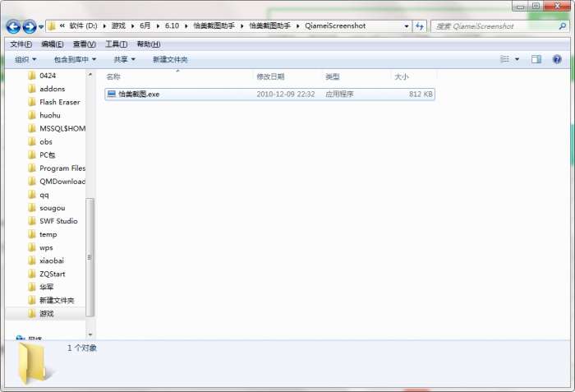Screen dimensions: 575x392
Task: Click the 软件 (D:) breadcrumb
Action: pos(83,25)
